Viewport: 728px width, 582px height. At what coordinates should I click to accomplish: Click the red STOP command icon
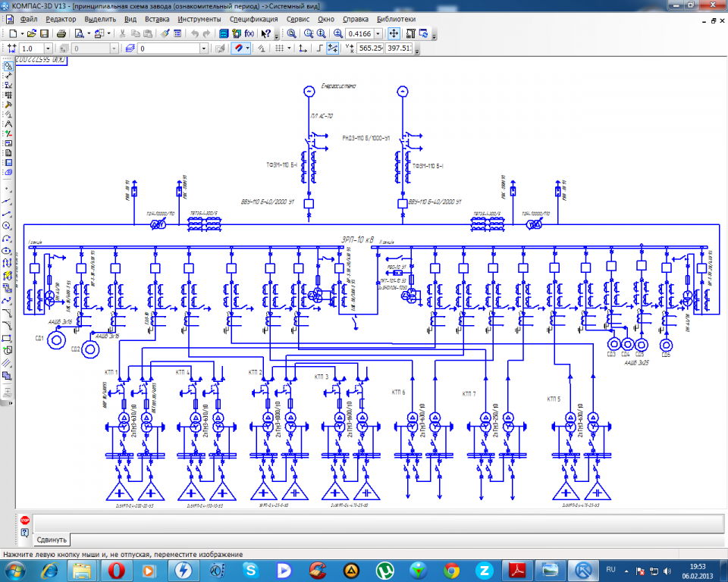24,521
